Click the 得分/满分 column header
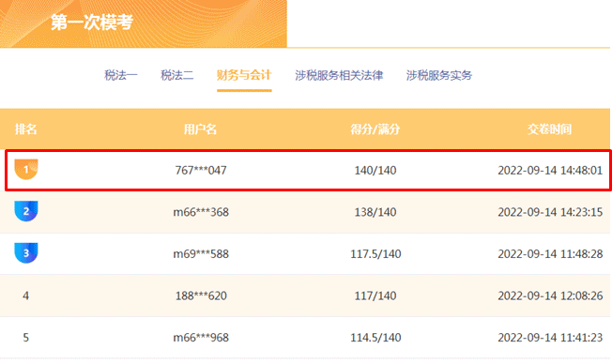 tap(375, 129)
